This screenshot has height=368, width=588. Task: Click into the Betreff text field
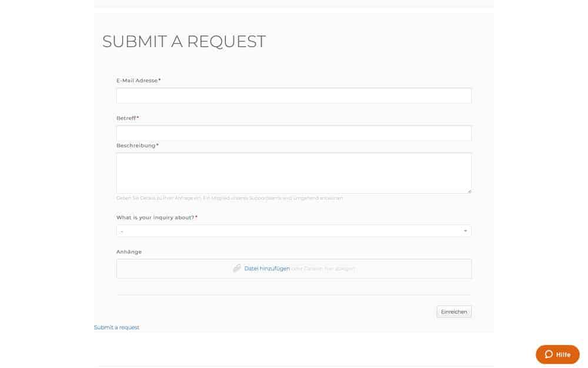[x=293, y=133]
